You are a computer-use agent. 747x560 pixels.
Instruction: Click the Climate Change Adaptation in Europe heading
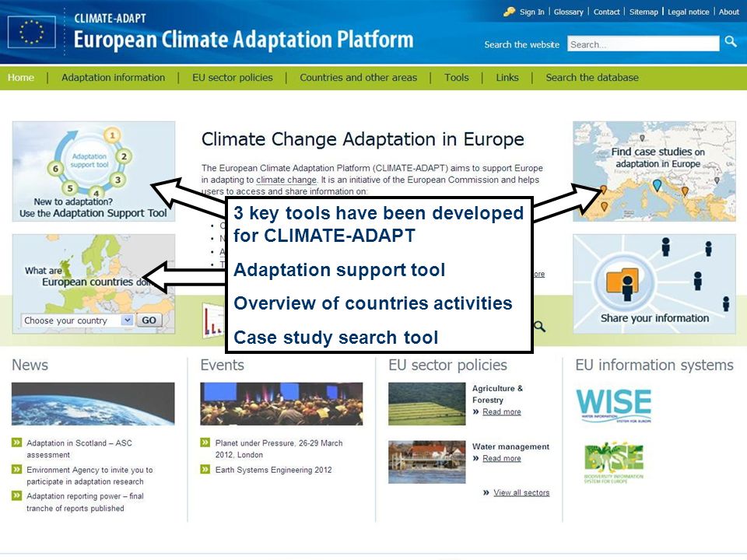363,139
